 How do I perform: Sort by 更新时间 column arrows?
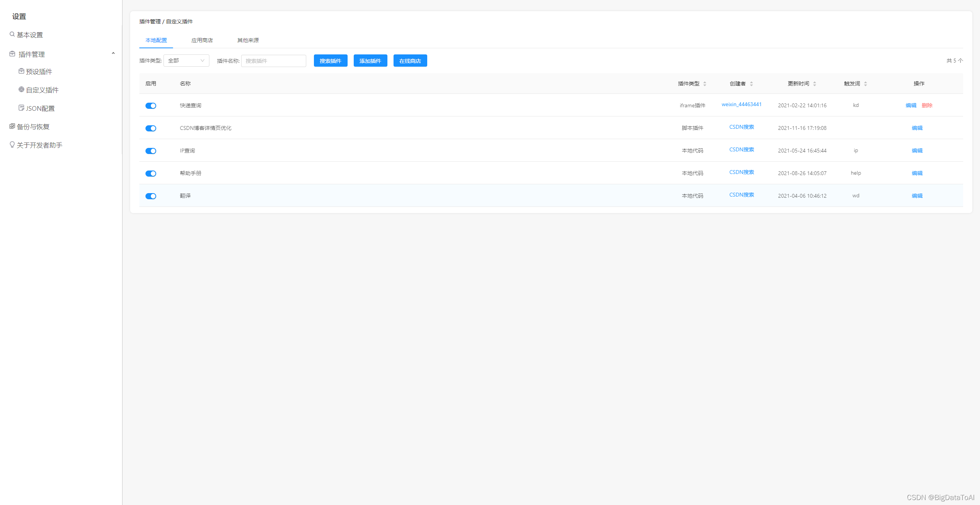coord(815,84)
